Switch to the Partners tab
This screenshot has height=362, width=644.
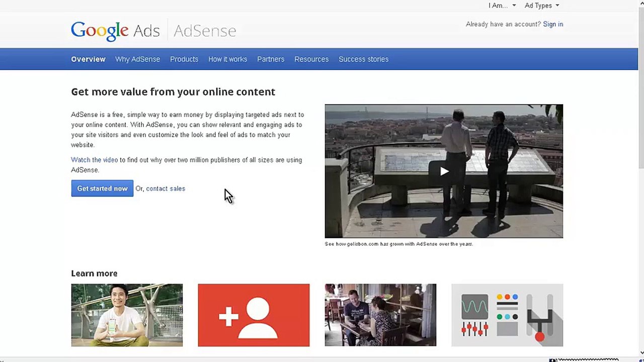[271, 59]
